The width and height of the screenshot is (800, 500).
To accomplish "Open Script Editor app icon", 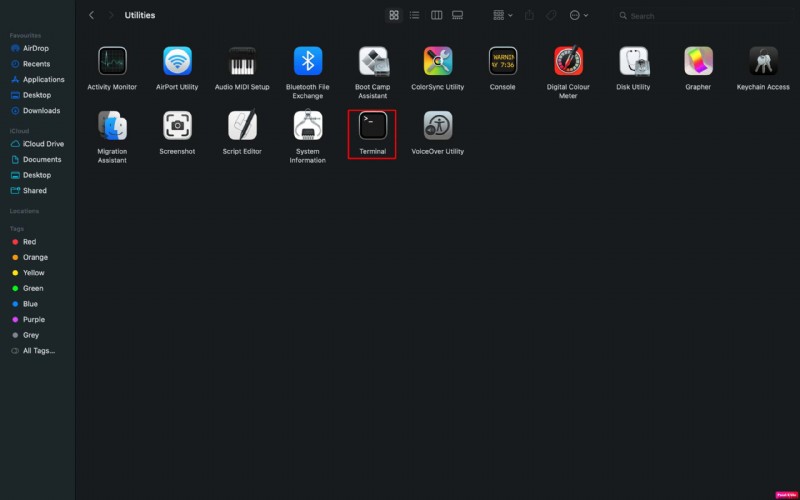I will (x=242, y=125).
